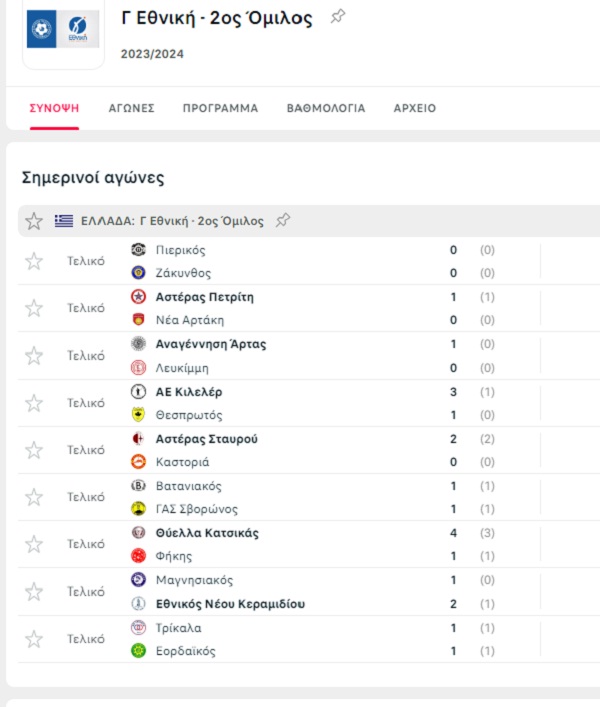Image resolution: width=600 pixels, height=707 pixels.
Task: Toggle favorite star for the whole league header
Action: pyautogui.click(x=34, y=221)
